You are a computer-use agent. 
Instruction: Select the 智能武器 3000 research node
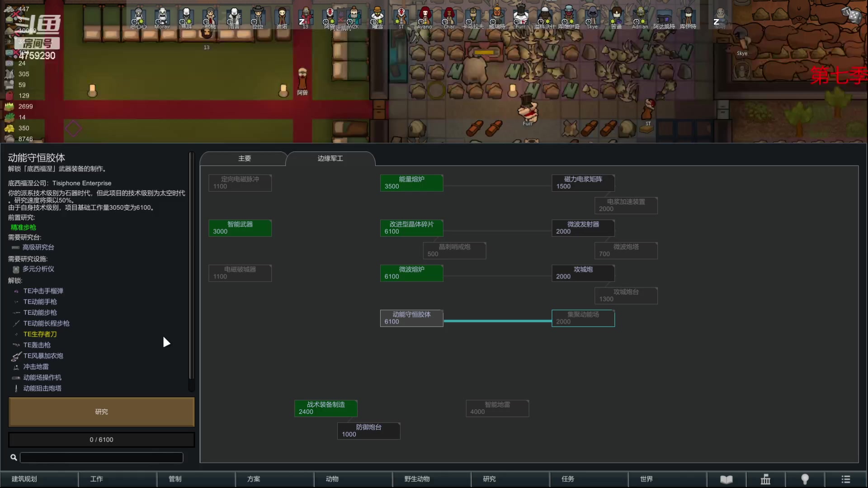coord(240,228)
